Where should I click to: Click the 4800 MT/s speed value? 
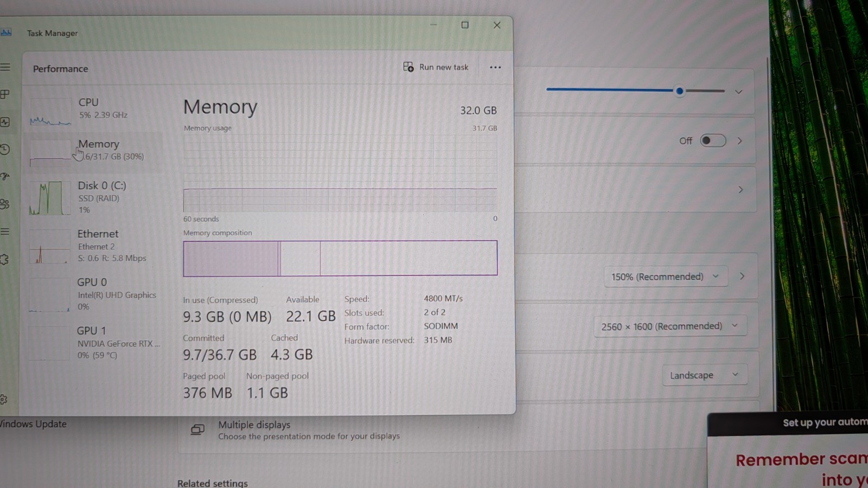coord(443,298)
